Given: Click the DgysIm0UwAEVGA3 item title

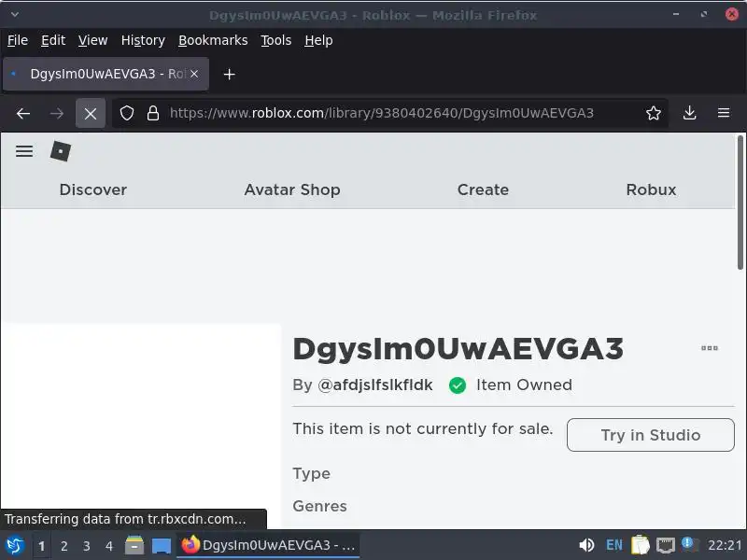Looking at the screenshot, I should tap(458, 348).
